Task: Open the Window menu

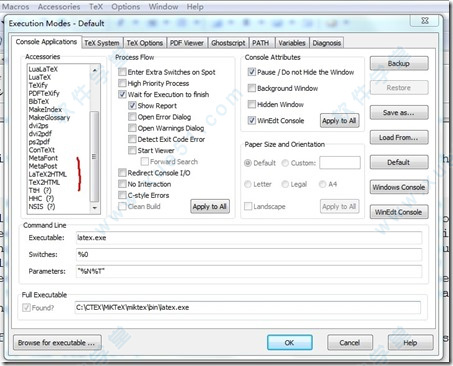Action: tap(163, 7)
